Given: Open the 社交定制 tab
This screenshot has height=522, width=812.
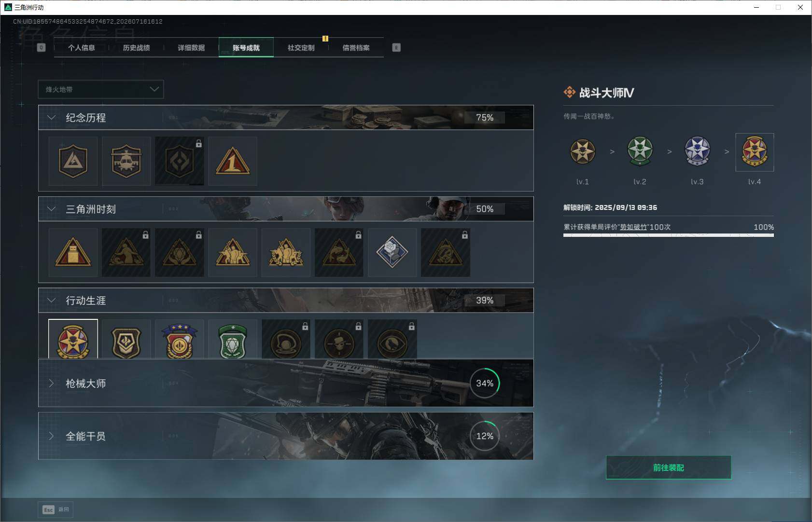Looking at the screenshot, I should pyautogui.click(x=301, y=47).
